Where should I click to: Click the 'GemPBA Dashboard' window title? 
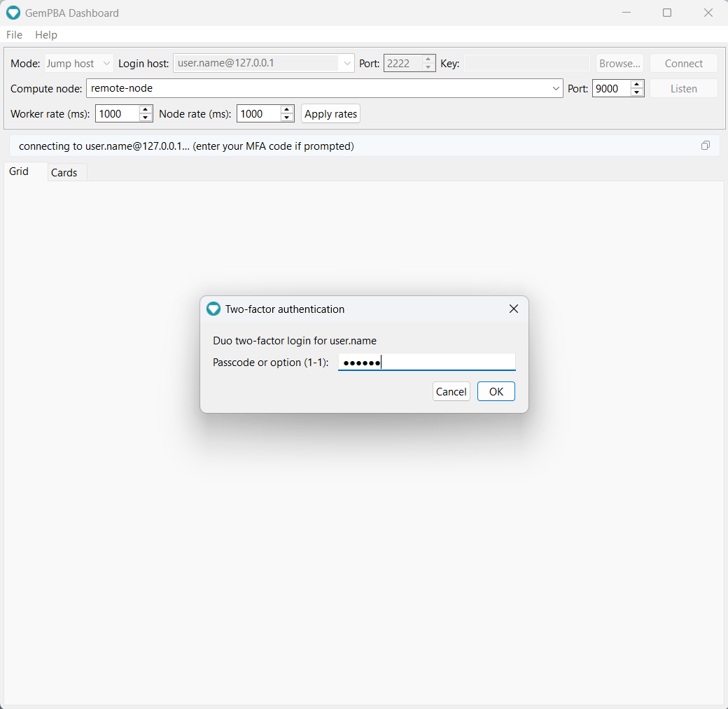[72, 13]
